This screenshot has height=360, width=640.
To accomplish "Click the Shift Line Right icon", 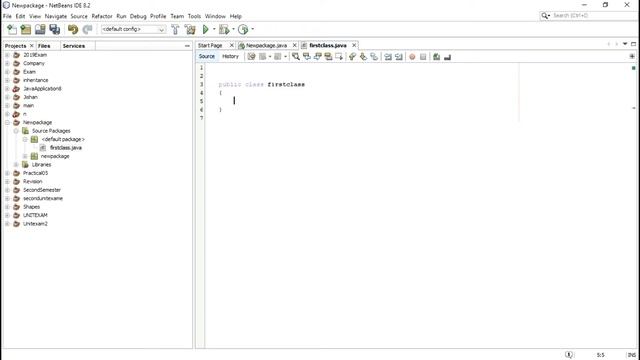I will pyautogui.click(x=399, y=57).
